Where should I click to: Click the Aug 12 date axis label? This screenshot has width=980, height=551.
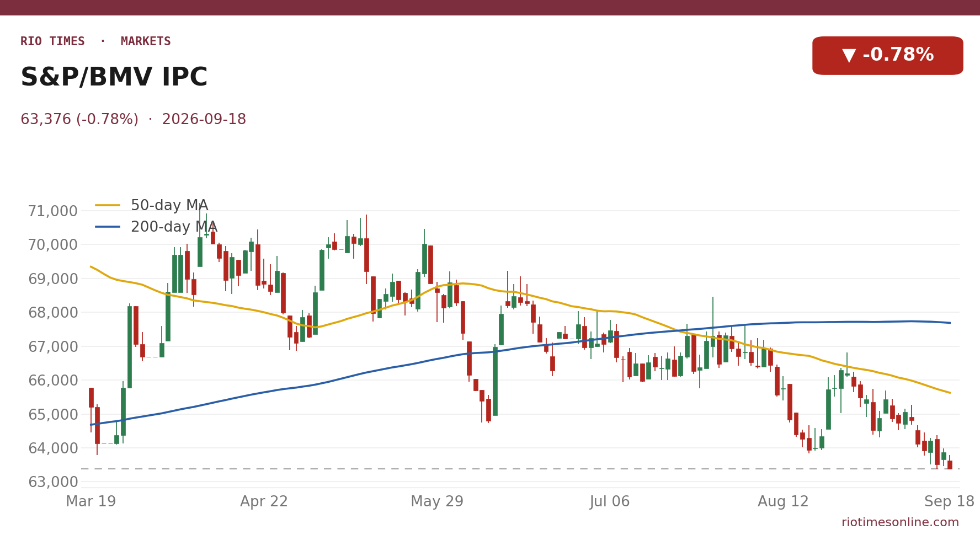point(783,502)
